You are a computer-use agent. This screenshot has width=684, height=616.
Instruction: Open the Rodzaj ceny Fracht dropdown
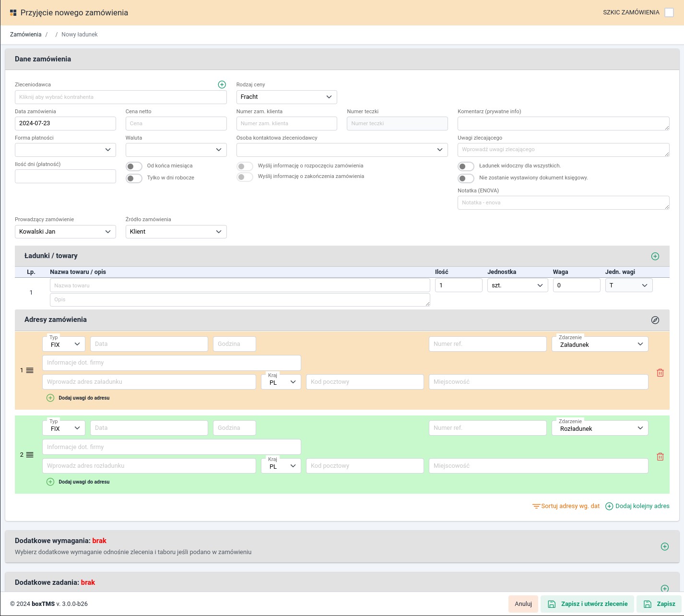coord(286,97)
